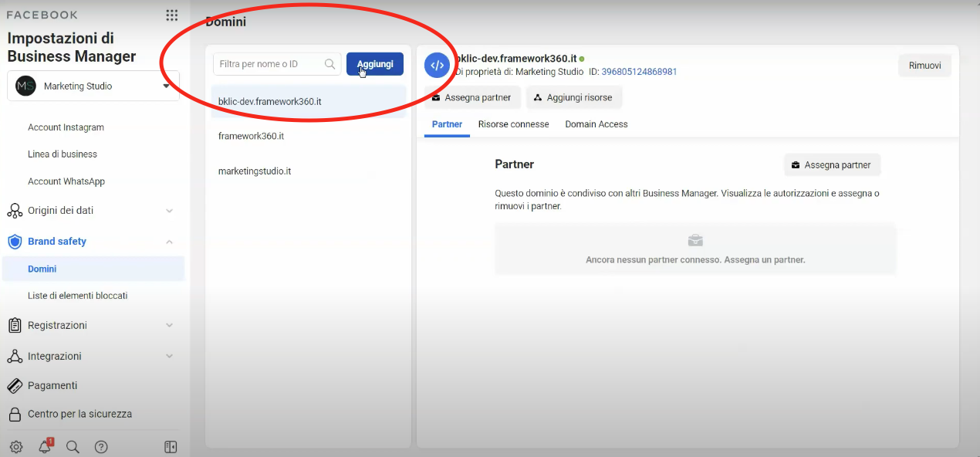The image size is (980, 457).
Task: Click the Aggiungi risorse button
Action: coord(573,98)
